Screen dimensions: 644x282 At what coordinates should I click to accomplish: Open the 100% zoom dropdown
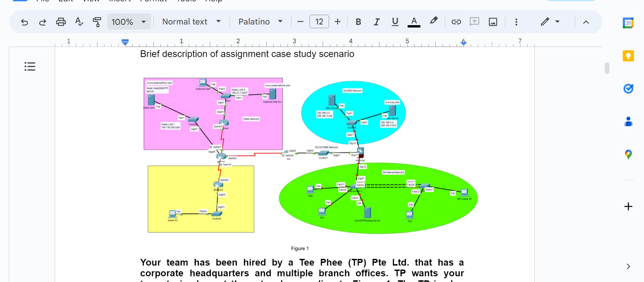129,22
